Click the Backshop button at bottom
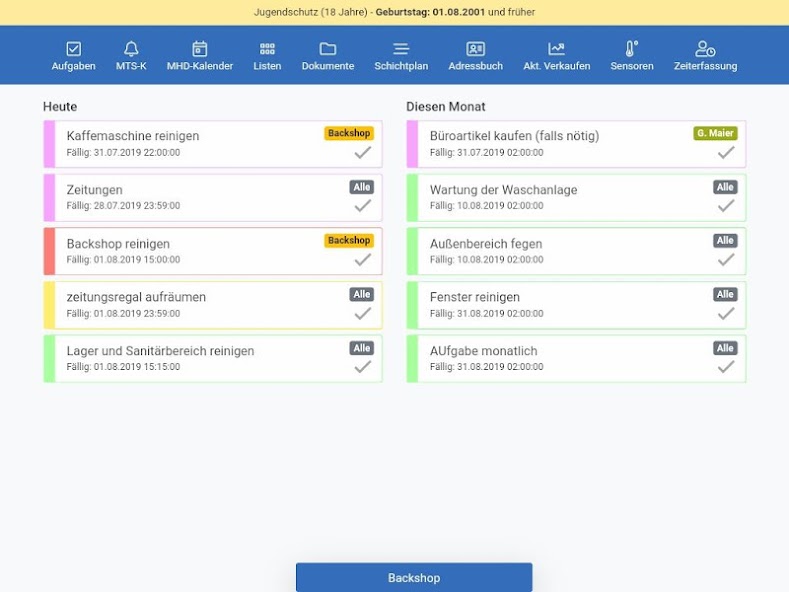This screenshot has height=592, width=789. 414,577
